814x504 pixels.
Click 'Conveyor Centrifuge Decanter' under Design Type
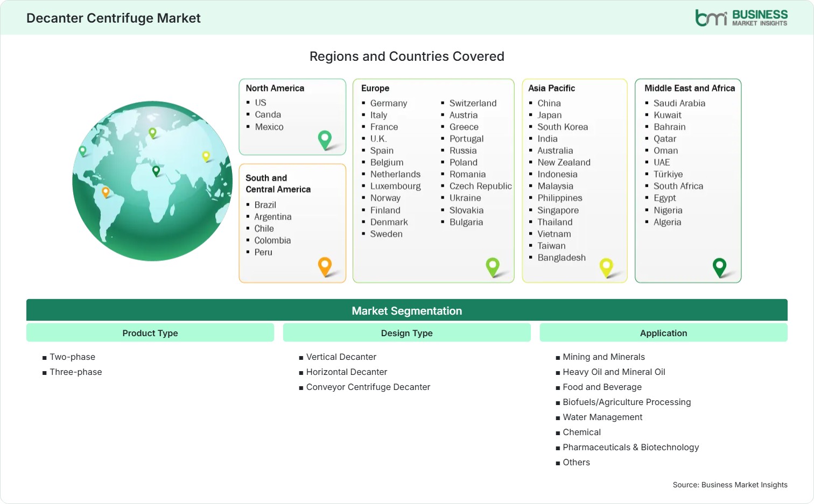click(368, 387)
